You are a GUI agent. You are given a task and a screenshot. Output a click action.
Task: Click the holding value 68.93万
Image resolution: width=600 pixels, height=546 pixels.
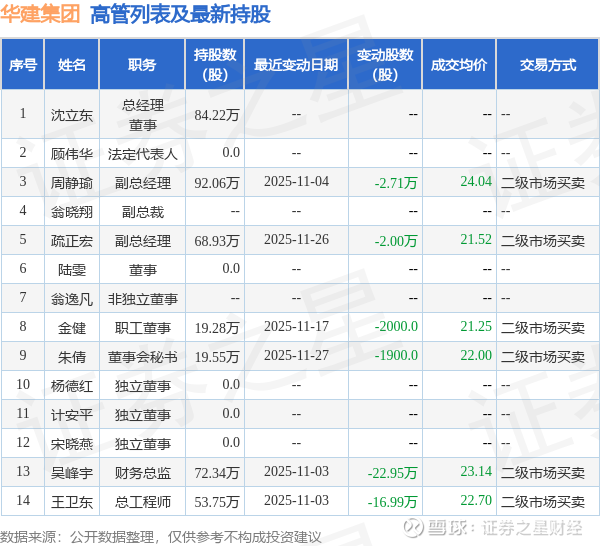pyautogui.click(x=217, y=241)
